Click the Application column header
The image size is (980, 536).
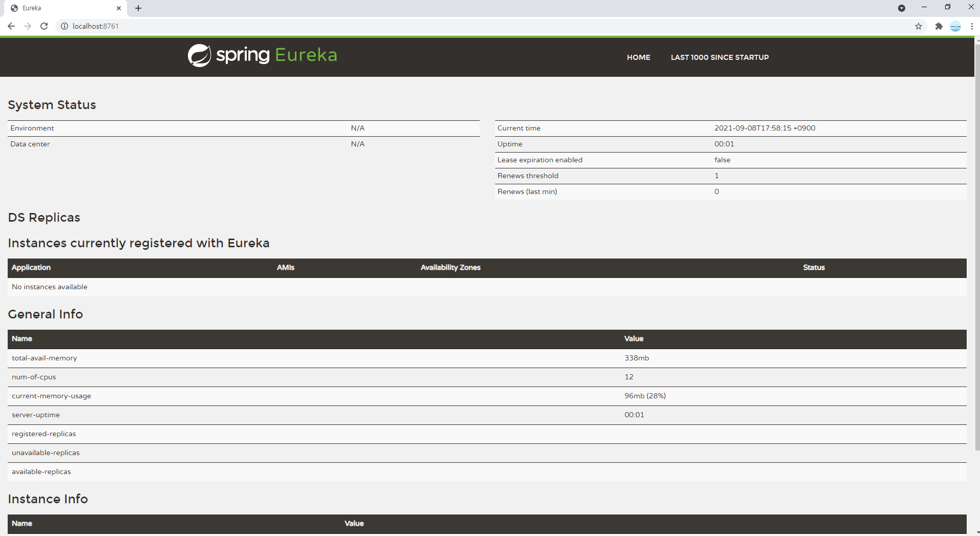(x=31, y=267)
